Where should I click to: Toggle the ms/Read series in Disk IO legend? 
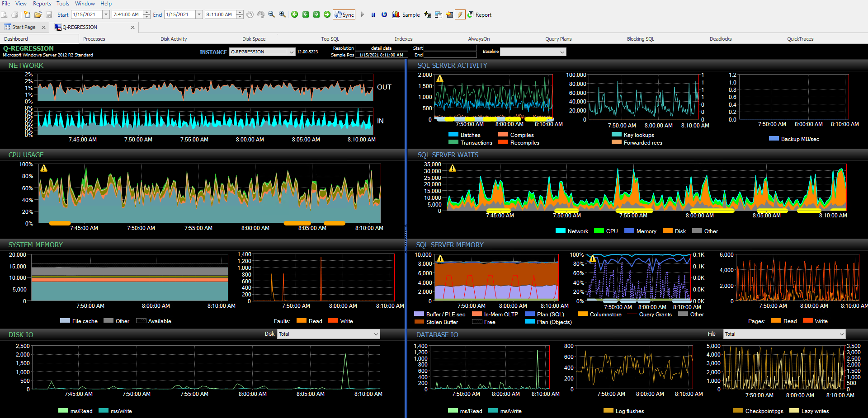(75, 411)
